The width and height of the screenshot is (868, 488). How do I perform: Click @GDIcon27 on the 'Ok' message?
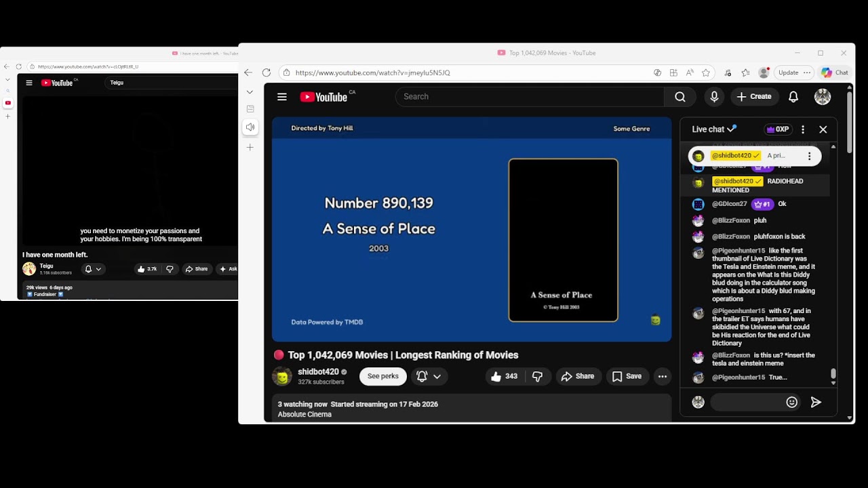[x=730, y=204]
